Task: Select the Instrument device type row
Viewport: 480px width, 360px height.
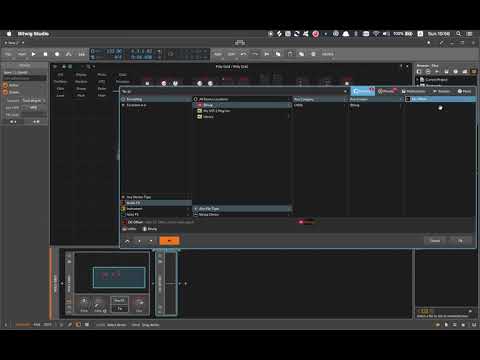Action: 156,209
